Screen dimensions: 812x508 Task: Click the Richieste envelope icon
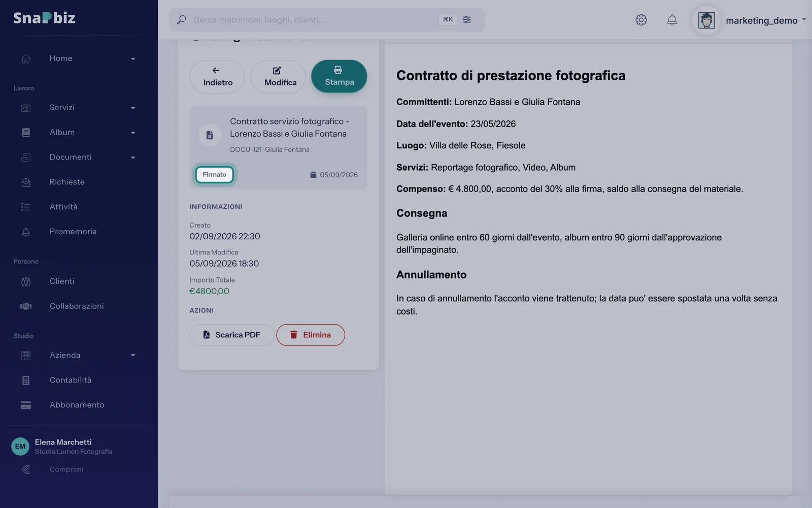[26, 182]
